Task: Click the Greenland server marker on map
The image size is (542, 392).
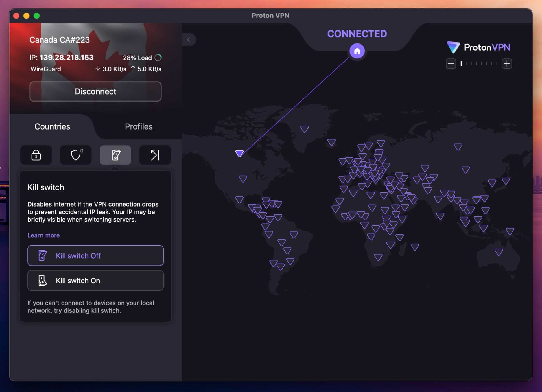Action: coord(304,129)
